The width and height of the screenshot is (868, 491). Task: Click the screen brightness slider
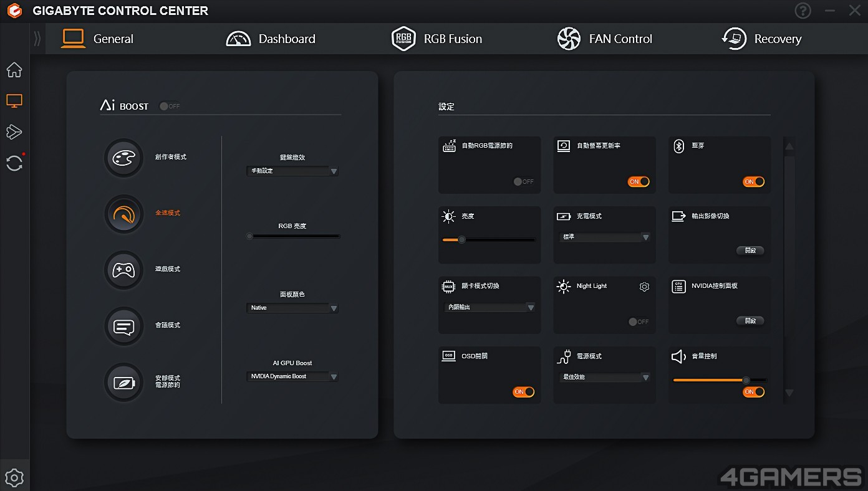pyautogui.click(x=489, y=240)
